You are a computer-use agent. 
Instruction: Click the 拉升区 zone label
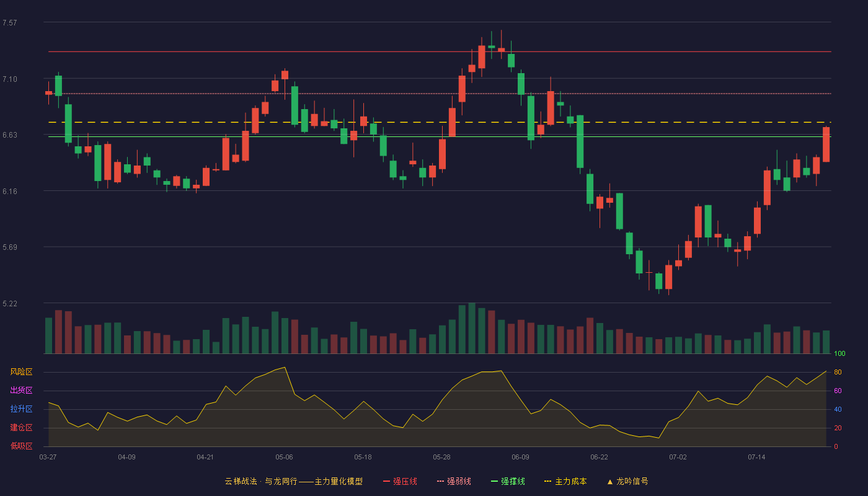(x=21, y=409)
